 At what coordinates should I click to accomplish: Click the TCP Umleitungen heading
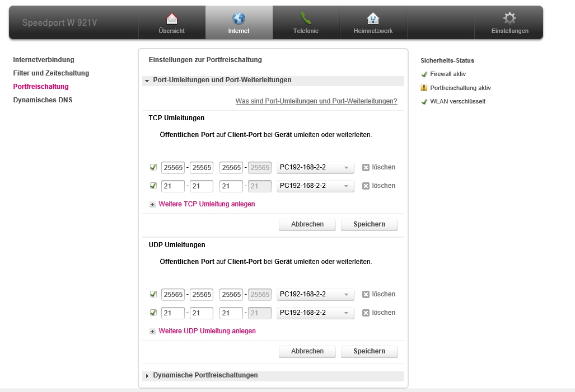(x=176, y=118)
